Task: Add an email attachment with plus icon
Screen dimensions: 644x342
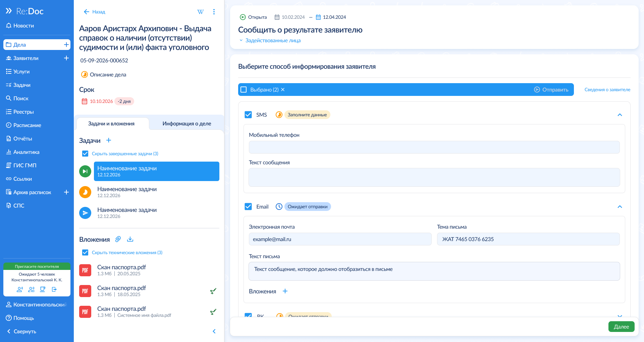Action: pyautogui.click(x=285, y=291)
